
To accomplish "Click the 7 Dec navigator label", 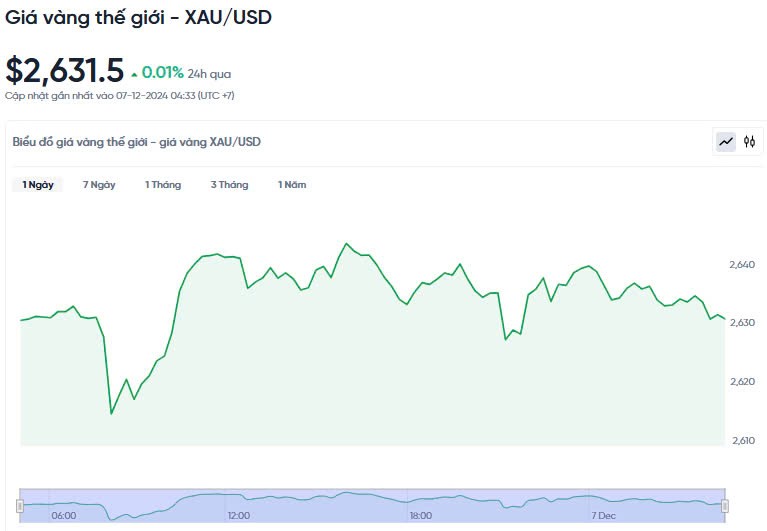I will click(x=604, y=516).
